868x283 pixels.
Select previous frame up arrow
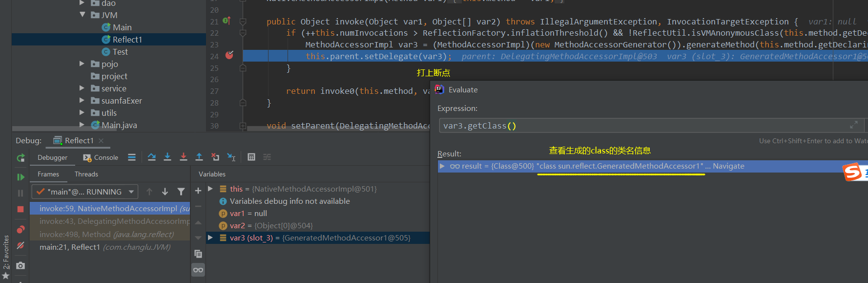[149, 192]
